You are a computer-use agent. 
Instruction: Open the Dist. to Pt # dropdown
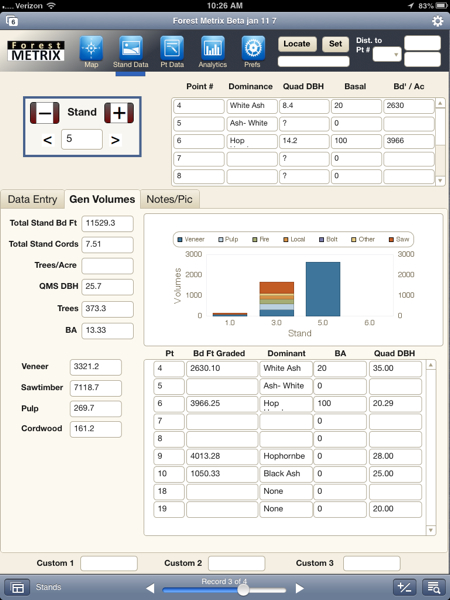[x=387, y=54]
